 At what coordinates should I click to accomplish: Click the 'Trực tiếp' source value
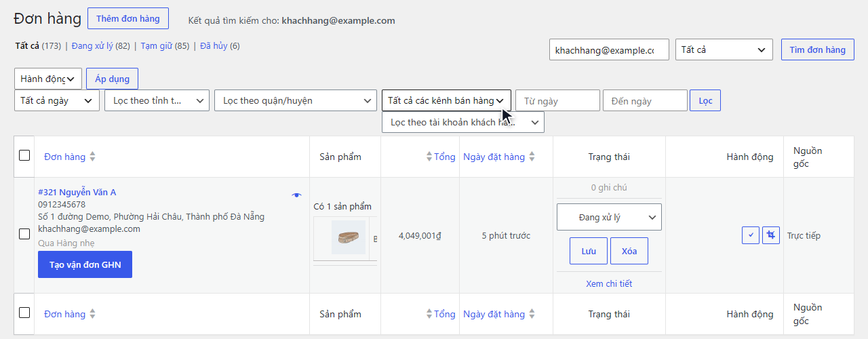(804, 235)
